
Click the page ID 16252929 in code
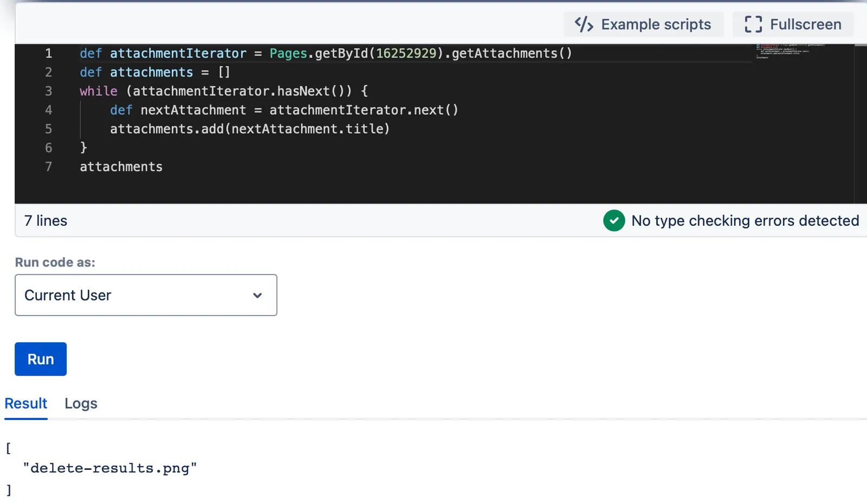tap(406, 53)
